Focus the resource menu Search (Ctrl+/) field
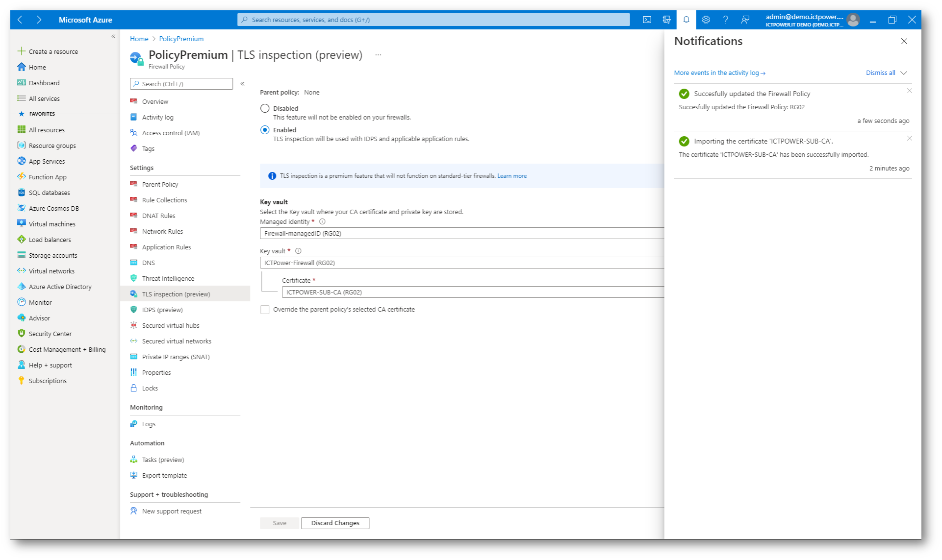 (181, 84)
